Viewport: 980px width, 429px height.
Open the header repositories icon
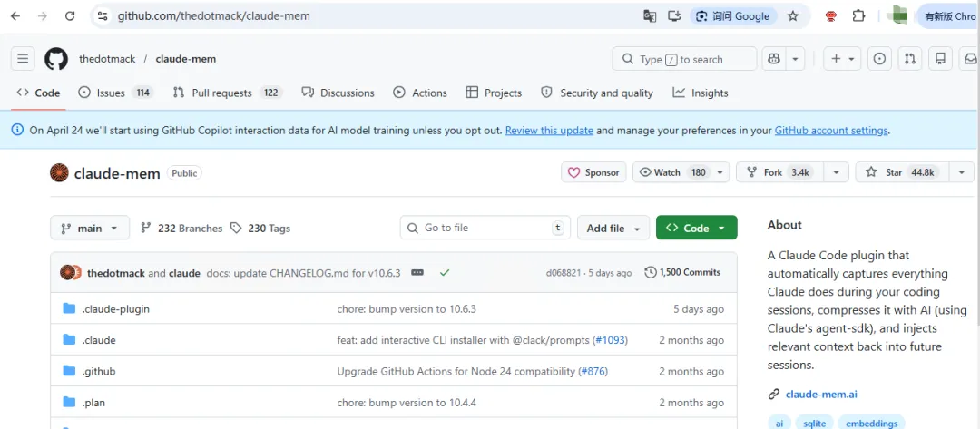click(x=940, y=59)
